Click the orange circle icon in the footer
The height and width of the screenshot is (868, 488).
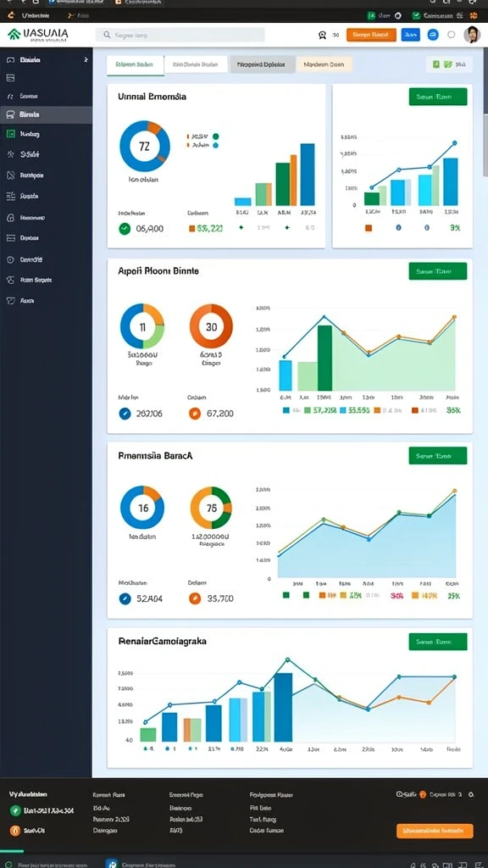[x=15, y=830]
